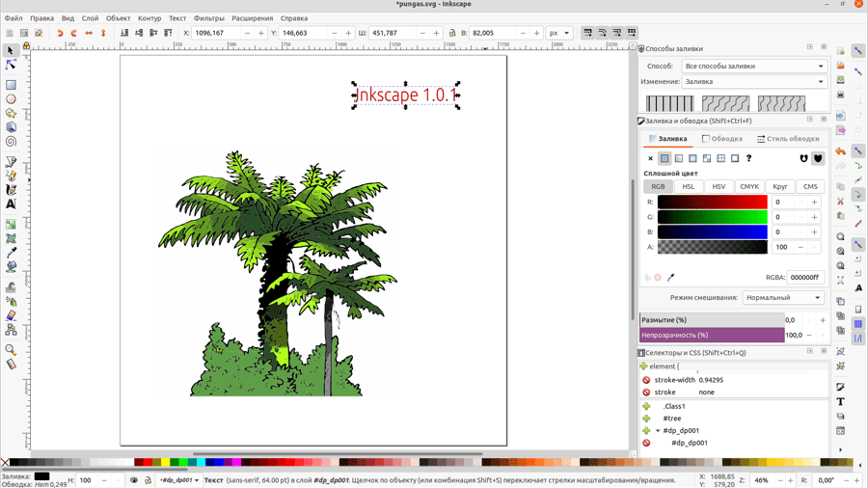Open the Фильтры menu
Screen dimensions: 868x488
click(208, 18)
